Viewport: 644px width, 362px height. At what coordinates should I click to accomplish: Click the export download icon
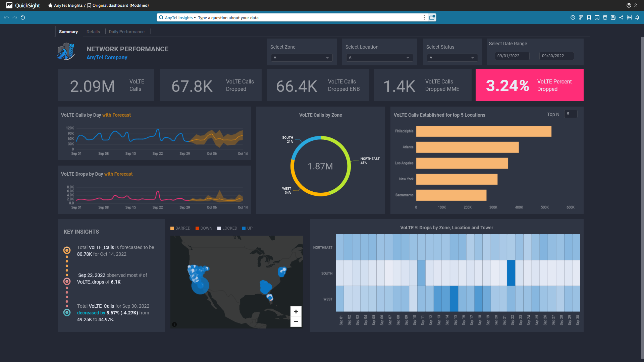point(597,17)
